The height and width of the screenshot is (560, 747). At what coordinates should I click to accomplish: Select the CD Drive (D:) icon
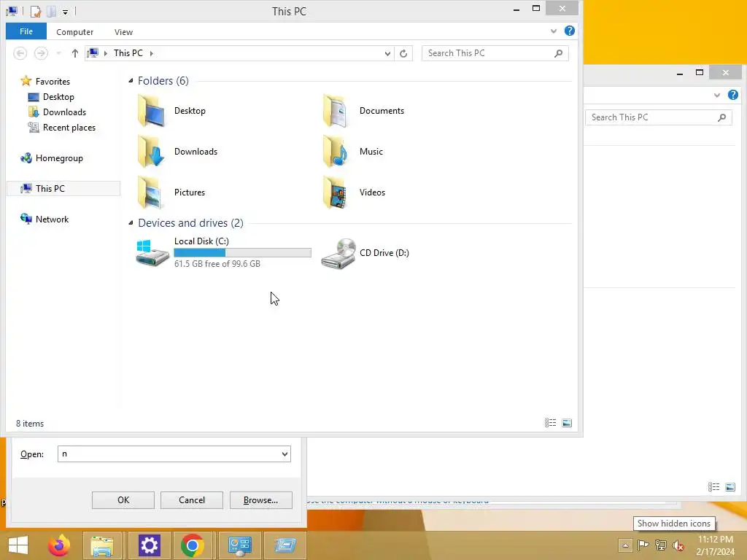point(338,253)
